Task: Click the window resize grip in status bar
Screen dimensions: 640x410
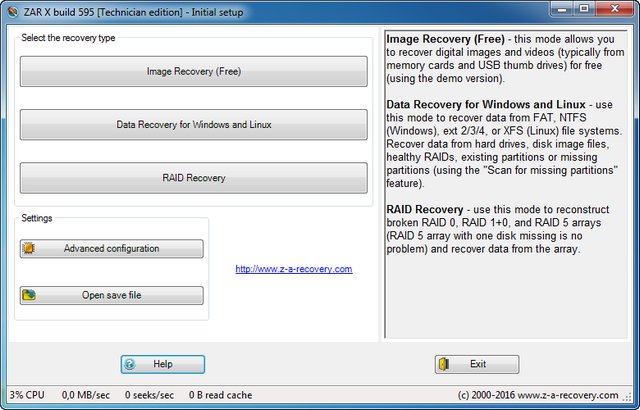Action: [627, 396]
